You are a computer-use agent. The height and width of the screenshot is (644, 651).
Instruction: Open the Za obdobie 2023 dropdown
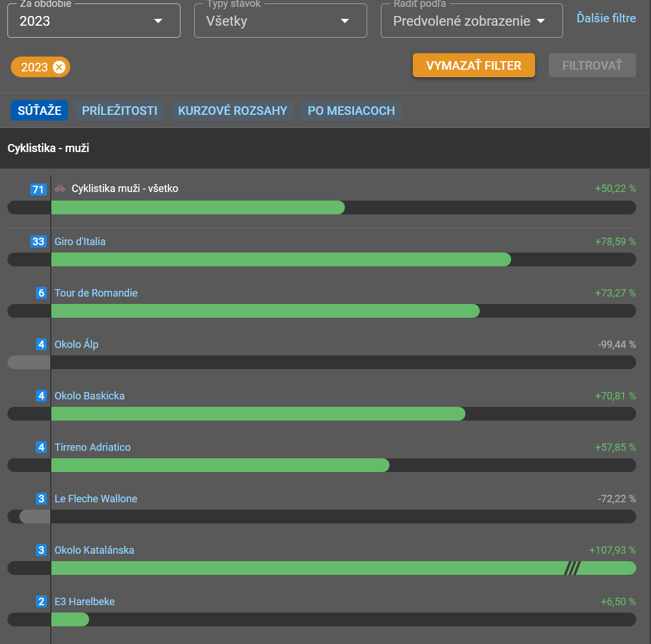94,21
